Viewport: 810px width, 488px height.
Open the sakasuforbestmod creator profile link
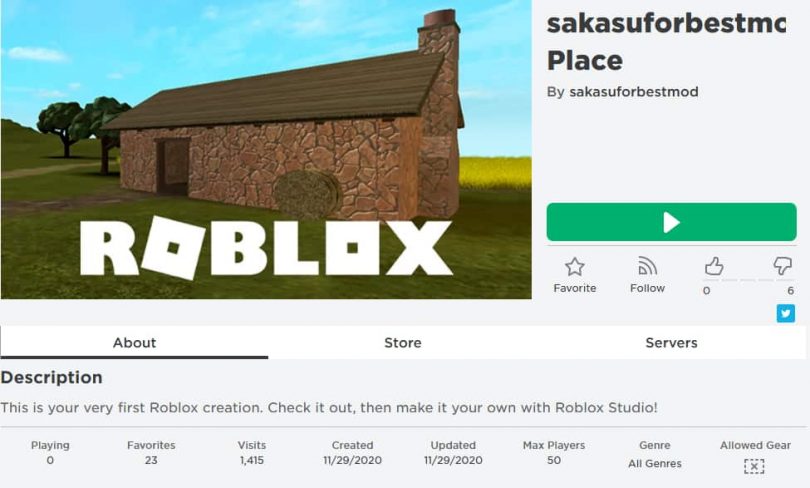(x=633, y=92)
